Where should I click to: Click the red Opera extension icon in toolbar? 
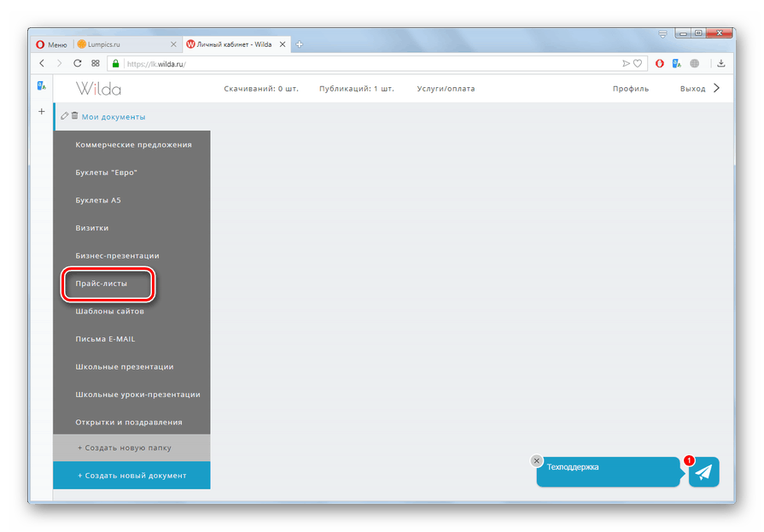pos(660,63)
